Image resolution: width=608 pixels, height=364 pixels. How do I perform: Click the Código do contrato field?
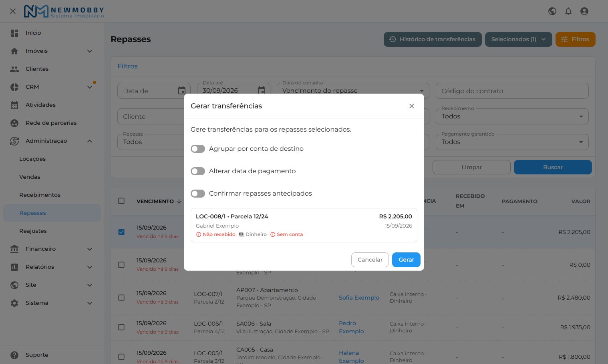pyautogui.click(x=512, y=91)
